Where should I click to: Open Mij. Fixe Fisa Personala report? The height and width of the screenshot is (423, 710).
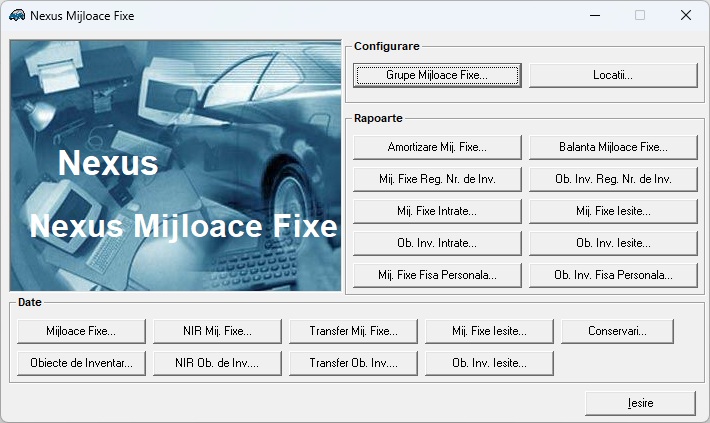[x=437, y=275]
